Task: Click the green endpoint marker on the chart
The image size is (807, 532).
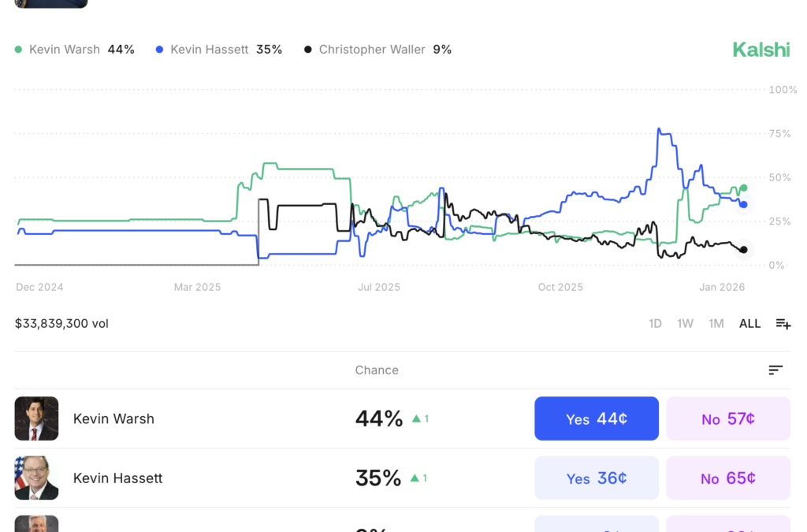Action: [x=743, y=188]
